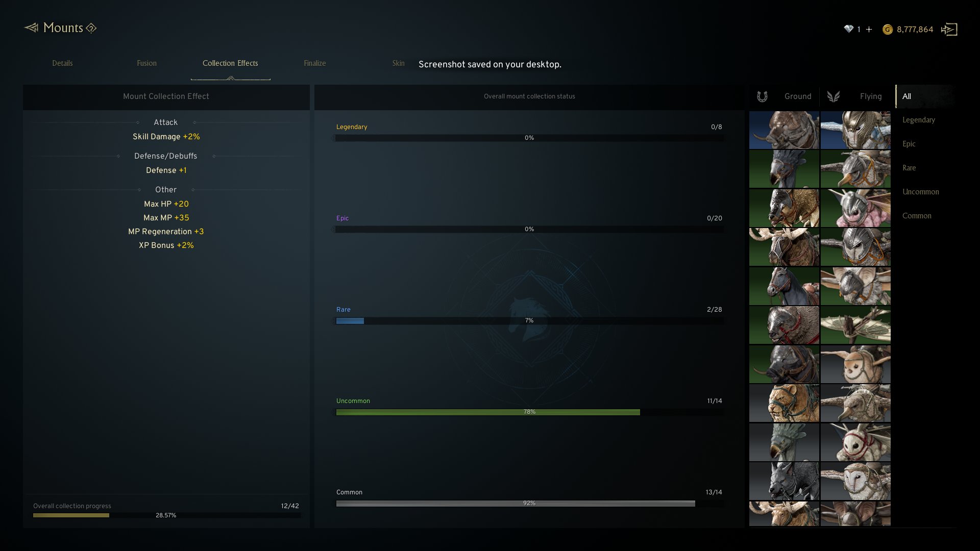Image resolution: width=980 pixels, height=551 pixels.
Task: Filter list to Legendary mounts
Action: [919, 120]
